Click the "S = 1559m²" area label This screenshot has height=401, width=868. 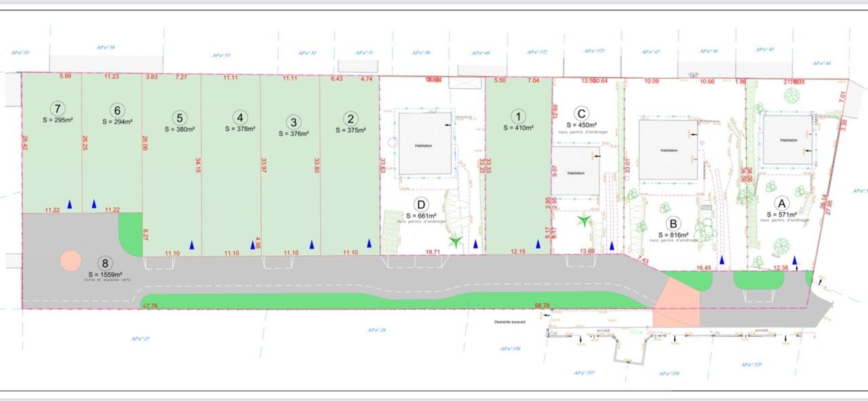[x=105, y=275]
